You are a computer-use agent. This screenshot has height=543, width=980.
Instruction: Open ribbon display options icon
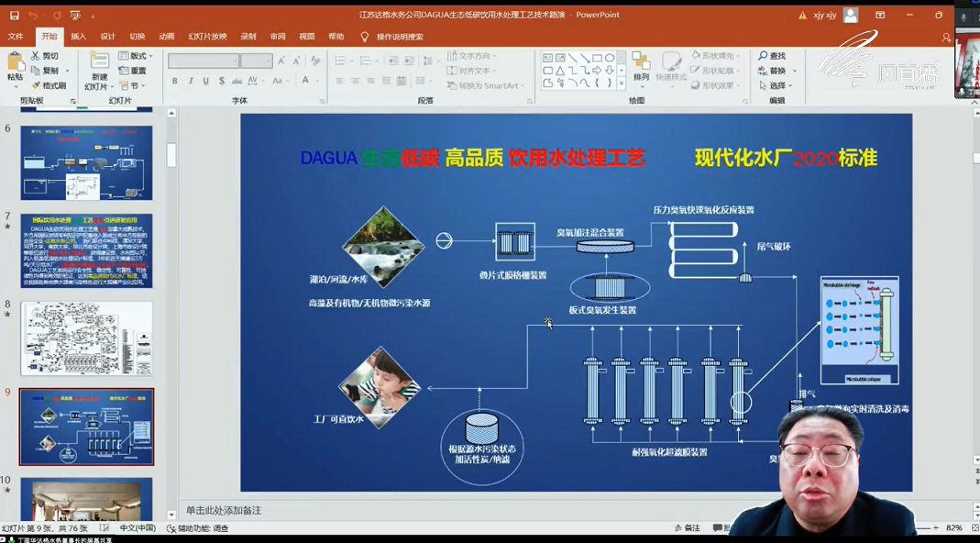tap(880, 15)
